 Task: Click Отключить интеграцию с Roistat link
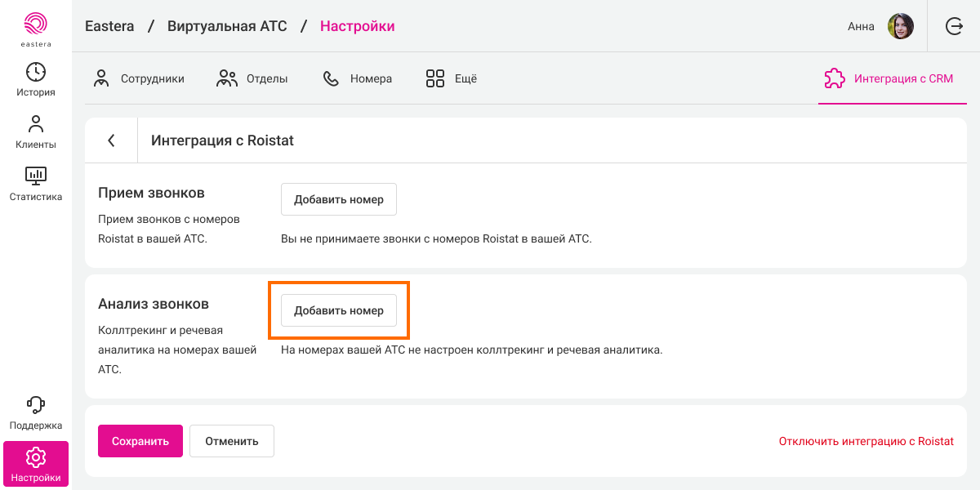click(866, 441)
